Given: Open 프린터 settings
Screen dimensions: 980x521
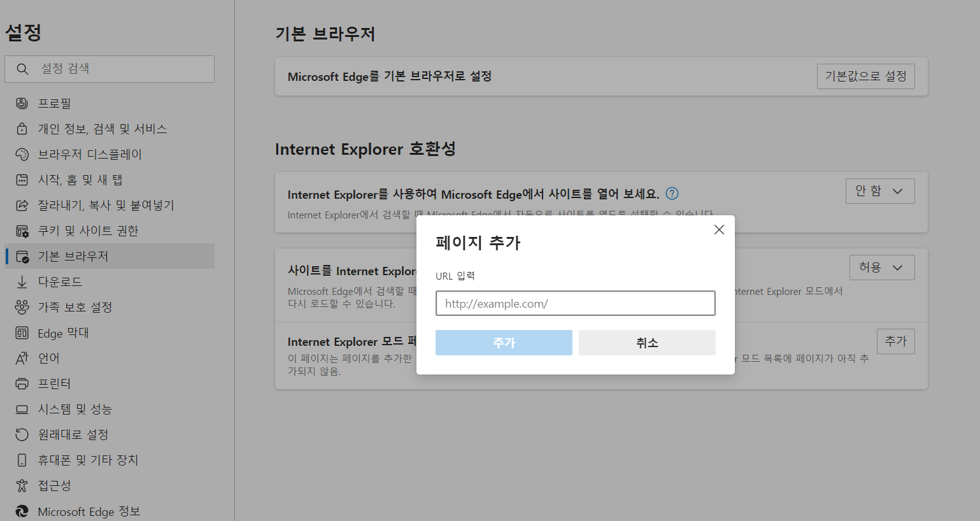Looking at the screenshot, I should coord(110,383).
